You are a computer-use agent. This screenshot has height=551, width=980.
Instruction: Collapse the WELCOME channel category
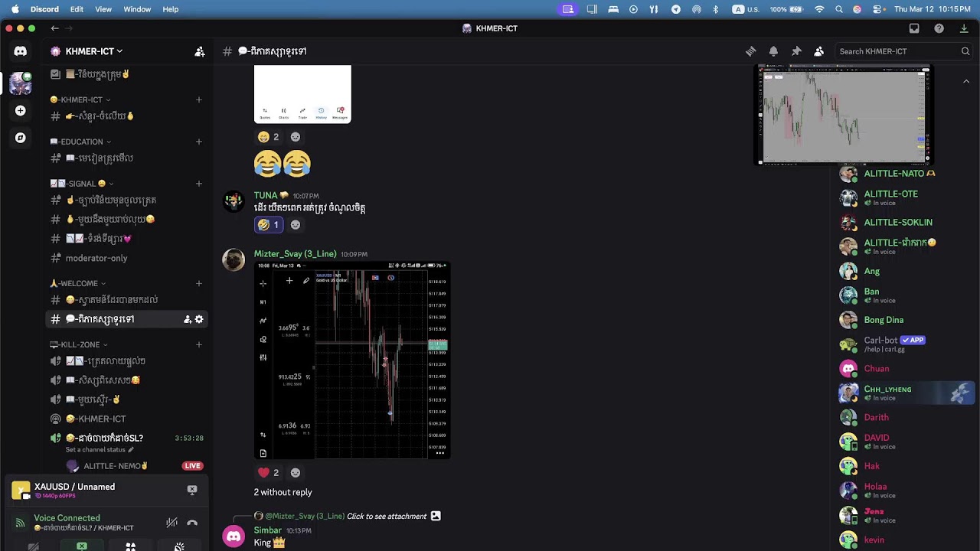[x=78, y=283]
